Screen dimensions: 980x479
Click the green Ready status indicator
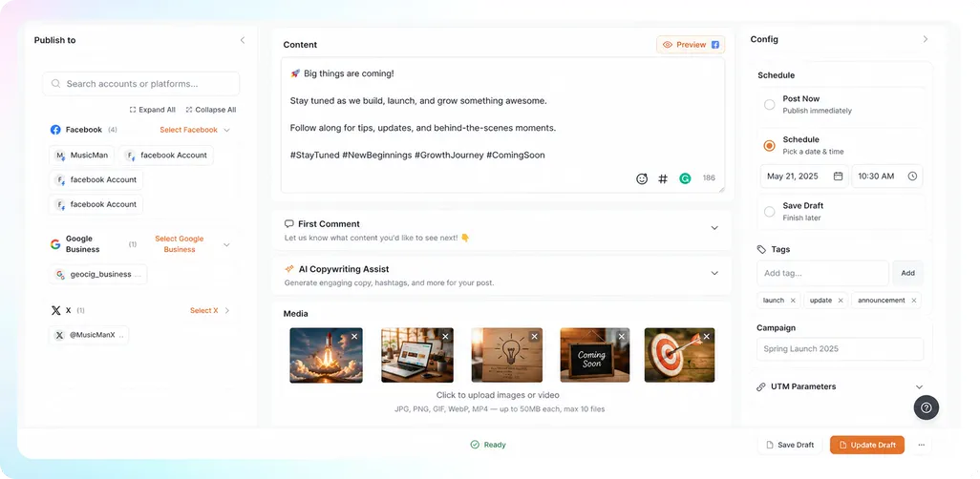pos(488,445)
